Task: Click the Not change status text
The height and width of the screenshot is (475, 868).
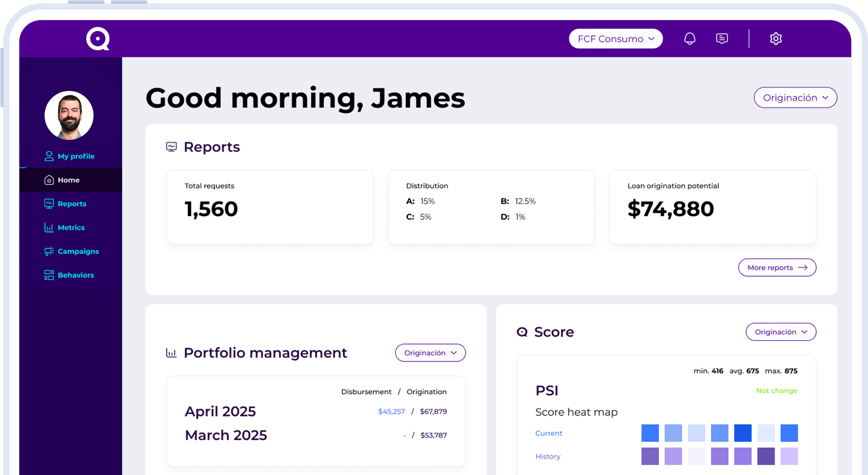Action: (777, 391)
